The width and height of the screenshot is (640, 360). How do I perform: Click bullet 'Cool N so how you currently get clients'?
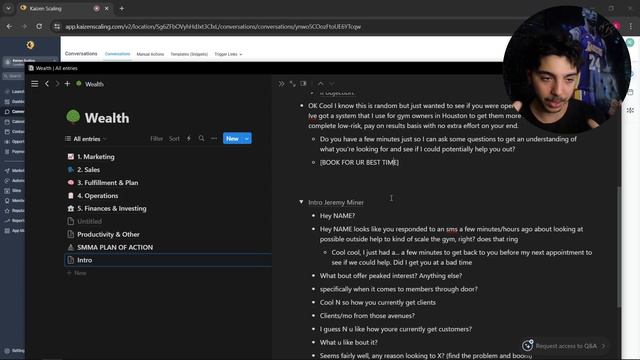pos(378,302)
